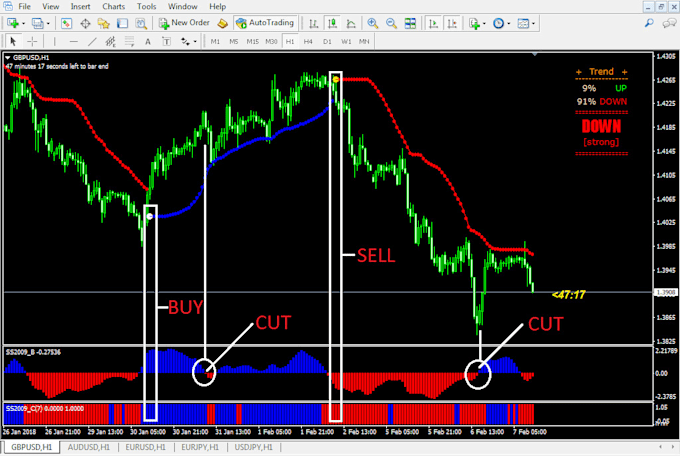The image size is (680, 456).
Task: Open the Tools menu
Action: click(147, 7)
